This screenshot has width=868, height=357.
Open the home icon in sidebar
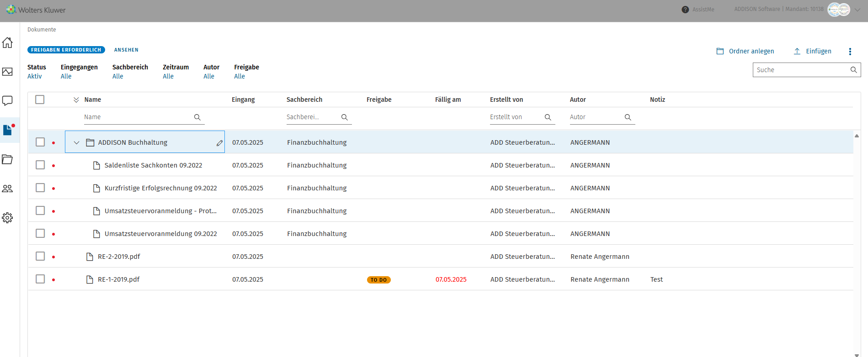[x=7, y=42]
